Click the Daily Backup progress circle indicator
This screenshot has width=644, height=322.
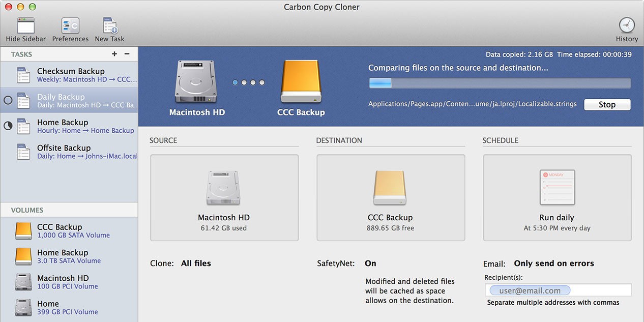click(8, 100)
